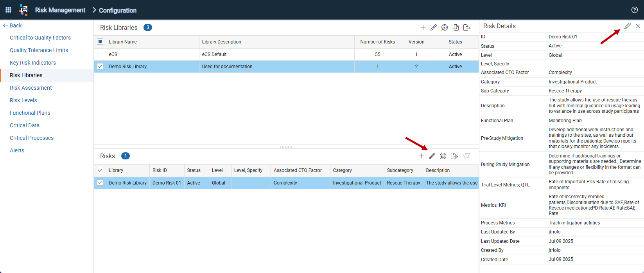The width and height of the screenshot is (644, 273).
Task: Click 'Investigational Product' cell in Risks table
Action: (357, 183)
